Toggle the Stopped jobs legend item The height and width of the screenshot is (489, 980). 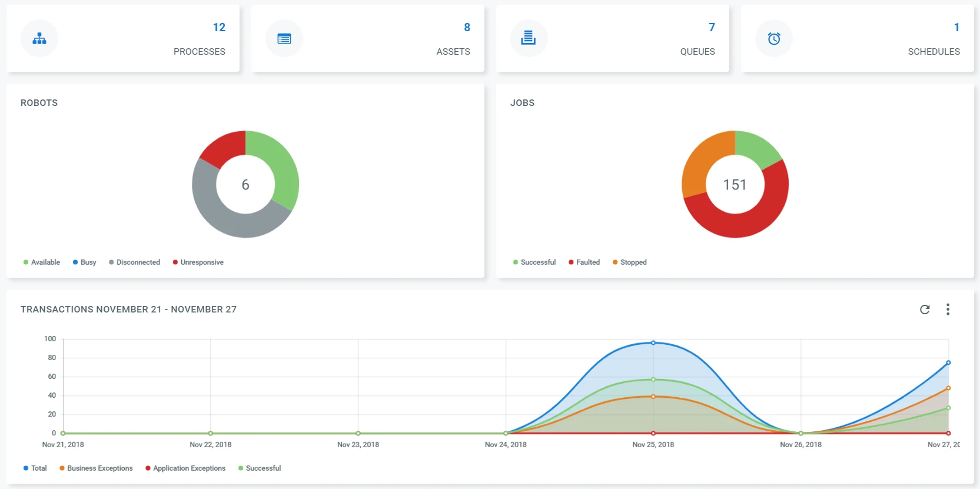click(629, 262)
